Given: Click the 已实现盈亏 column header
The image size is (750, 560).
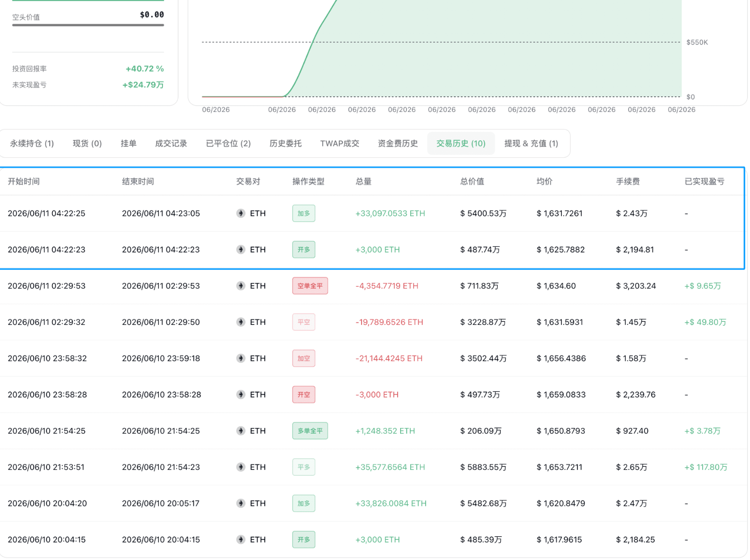Looking at the screenshot, I should 704,181.
